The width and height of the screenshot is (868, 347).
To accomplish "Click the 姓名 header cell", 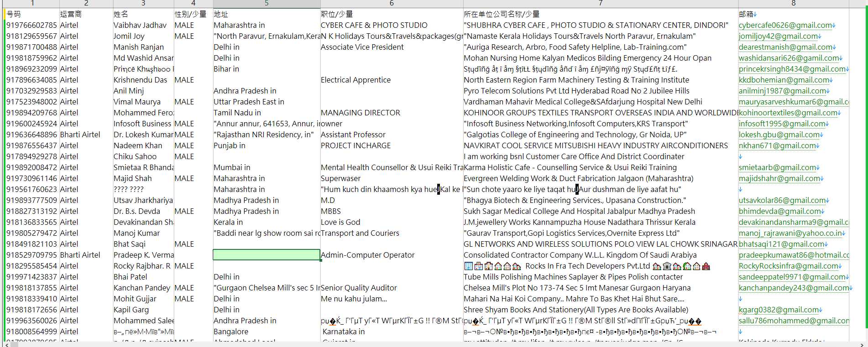I will point(143,14).
